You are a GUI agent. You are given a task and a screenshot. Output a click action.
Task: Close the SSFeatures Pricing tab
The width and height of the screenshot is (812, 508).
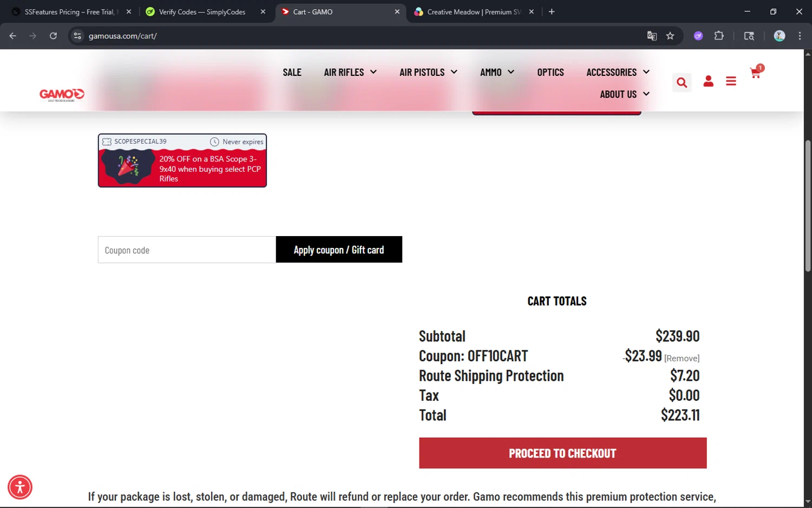coord(129,11)
